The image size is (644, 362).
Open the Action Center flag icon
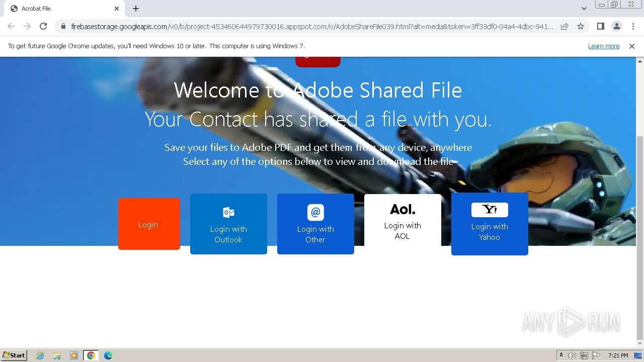pyautogui.click(x=596, y=355)
